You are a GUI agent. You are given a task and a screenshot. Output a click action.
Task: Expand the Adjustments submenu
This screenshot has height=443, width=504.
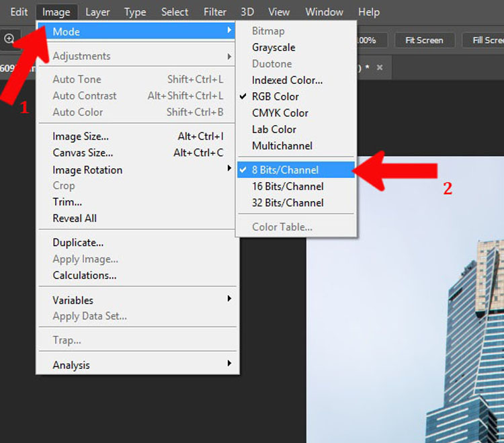pos(138,56)
